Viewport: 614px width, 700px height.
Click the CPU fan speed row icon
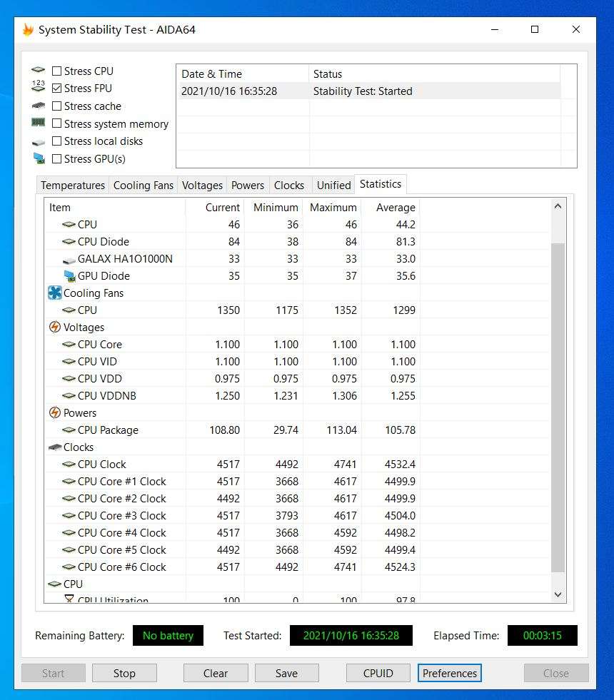69,310
